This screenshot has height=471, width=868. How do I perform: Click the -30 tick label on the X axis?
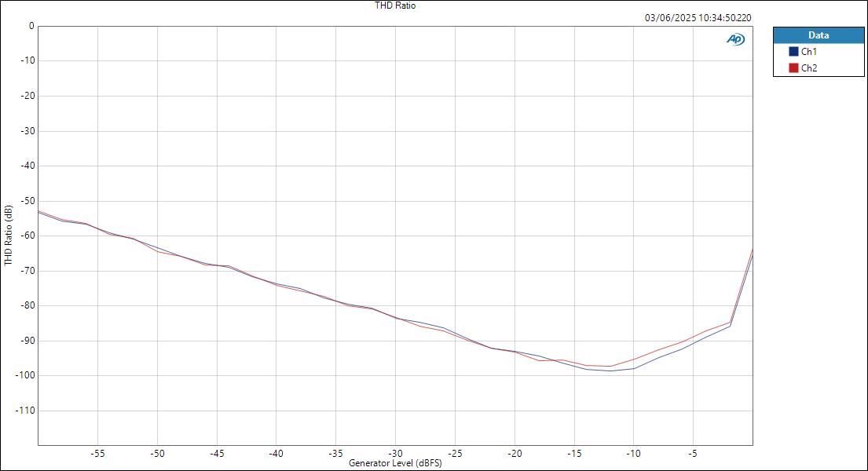pos(396,452)
